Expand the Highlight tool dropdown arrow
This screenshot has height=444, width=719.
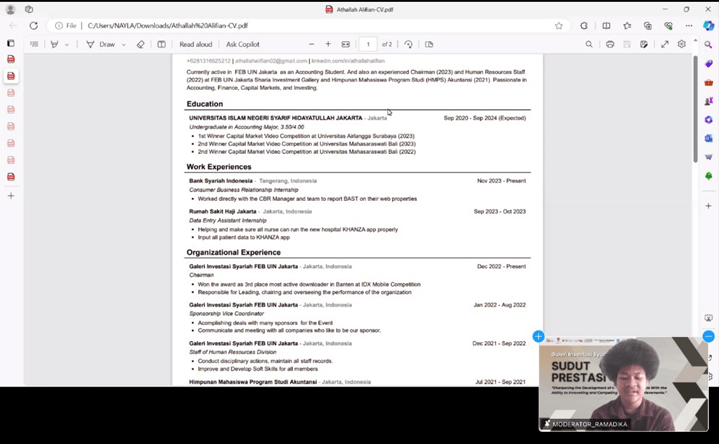tap(67, 44)
